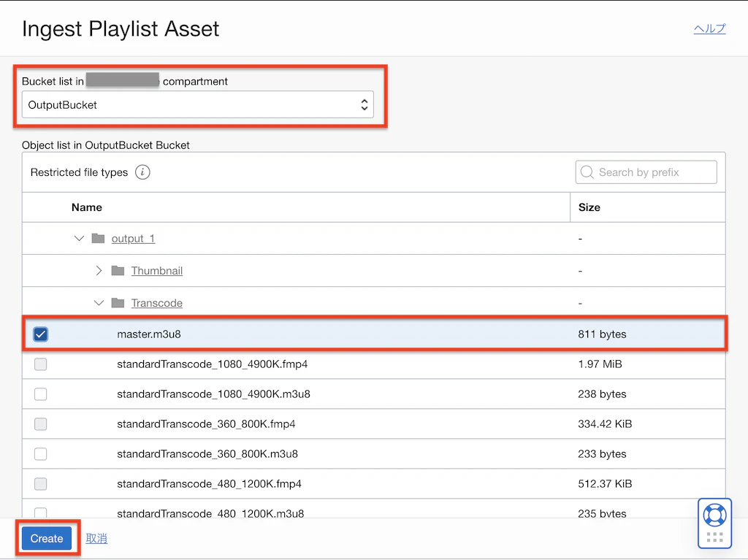Screen dimensions: 748x560
Task: Open the output_1 folder link
Action: pyautogui.click(x=133, y=239)
